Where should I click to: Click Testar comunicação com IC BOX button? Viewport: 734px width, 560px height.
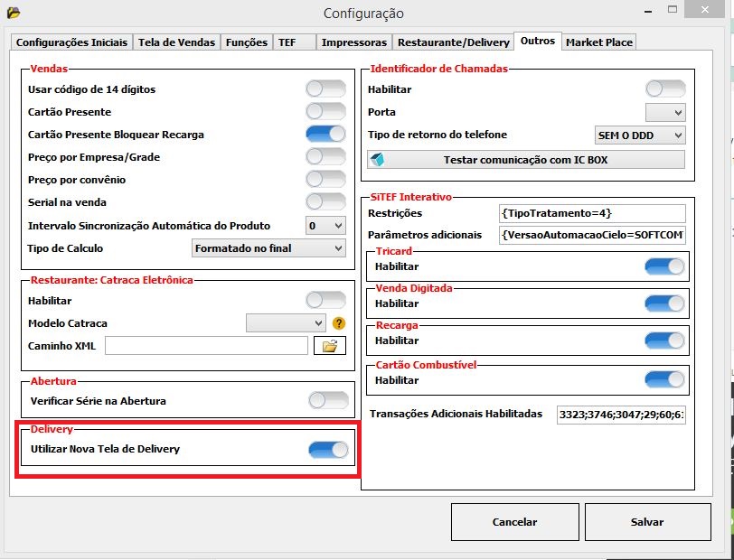pyautogui.click(x=526, y=160)
